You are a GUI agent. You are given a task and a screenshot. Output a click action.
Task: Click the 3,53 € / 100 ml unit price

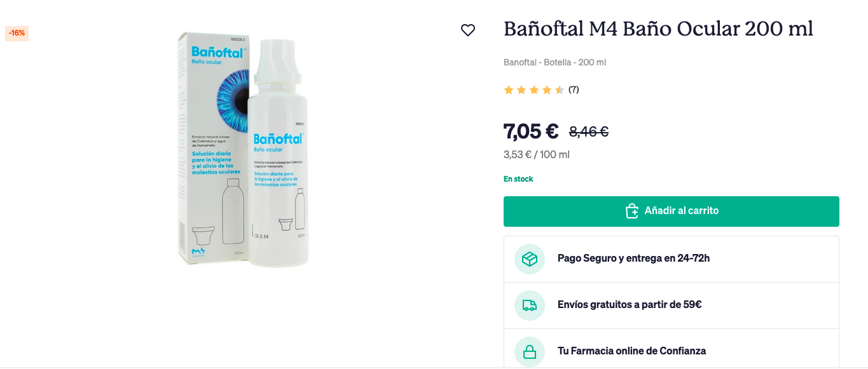click(537, 155)
